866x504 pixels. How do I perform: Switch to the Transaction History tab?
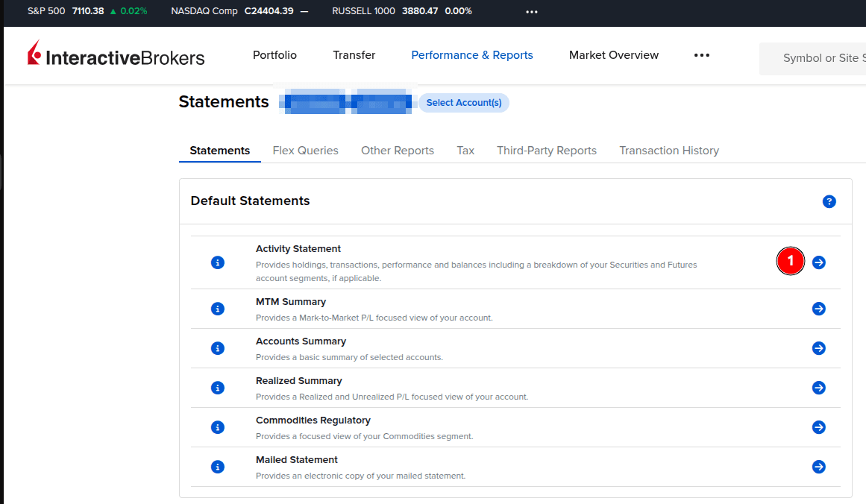click(669, 151)
